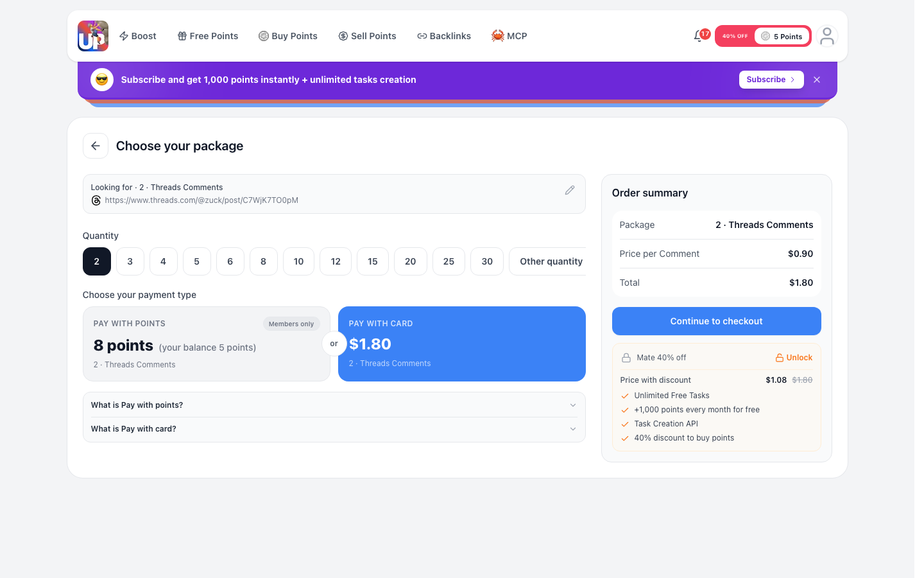Select quantity 15
Screen dimensions: 924x578
[373, 261]
